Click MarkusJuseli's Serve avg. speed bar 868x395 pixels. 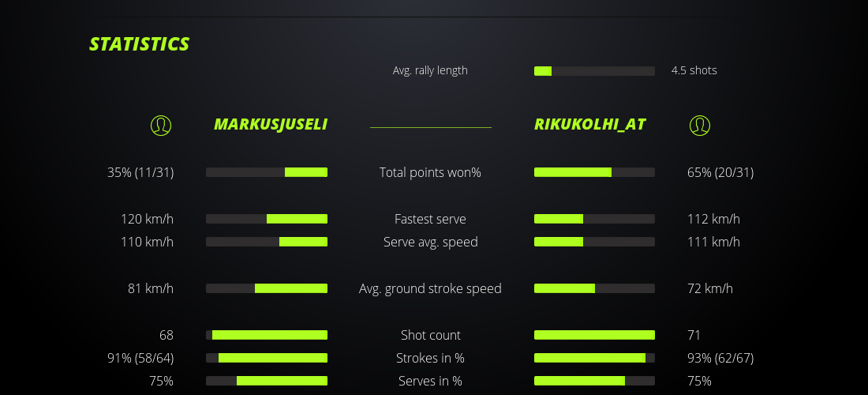pyautogui.click(x=267, y=242)
